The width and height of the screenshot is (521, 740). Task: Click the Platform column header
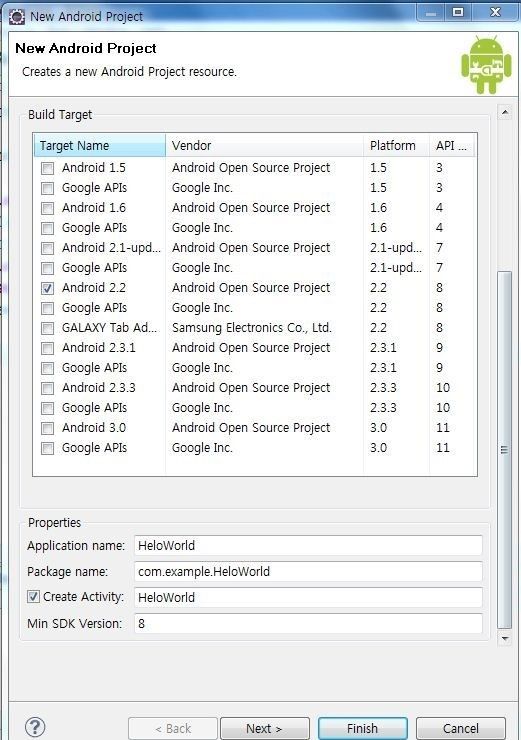click(396, 145)
